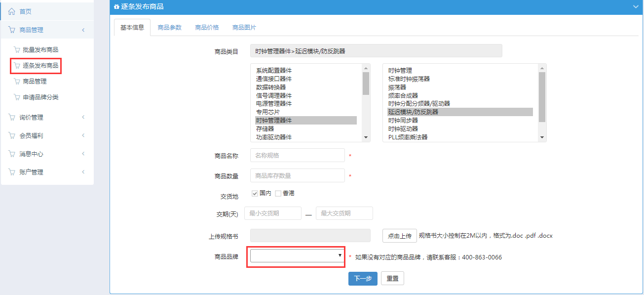
Task: Click the cart icon next to 会员福利
Action: point(11,136)
